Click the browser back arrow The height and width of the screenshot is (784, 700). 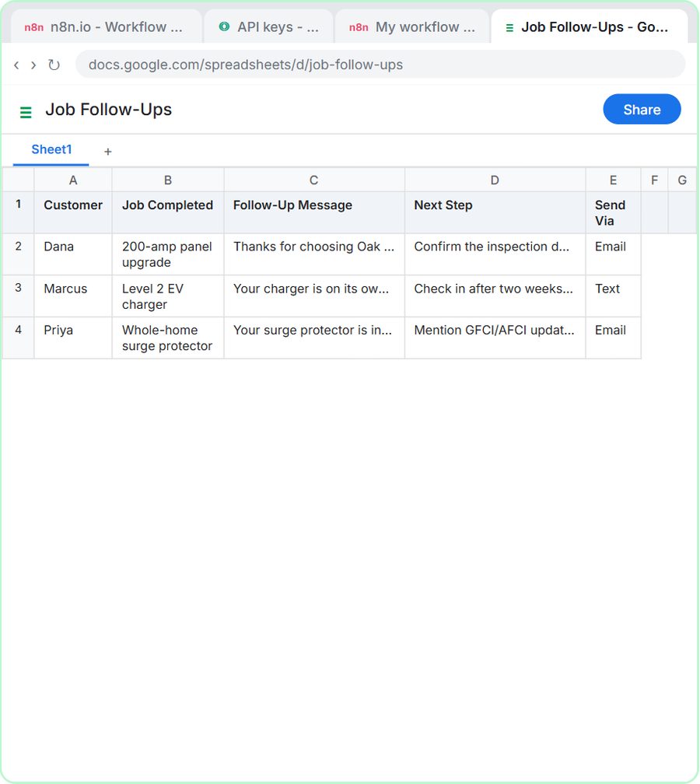pos(16,65)
